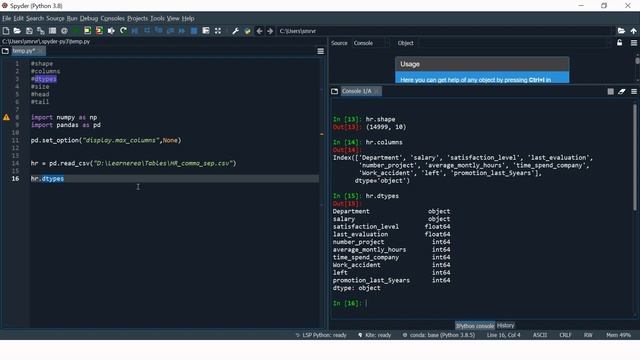Open the Source menu
The height and width of the screenshot is (360, 640).
click(x=55, y=18)
